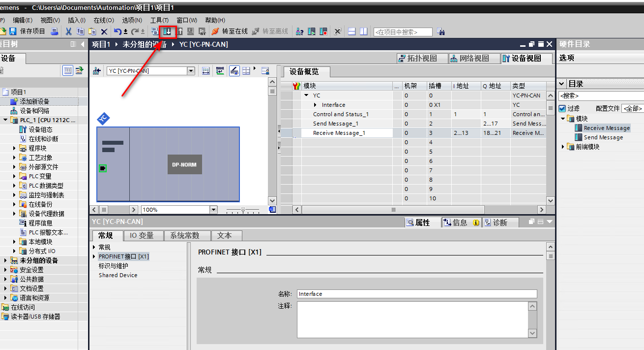Click the project tree details view icon

point(68,70)
